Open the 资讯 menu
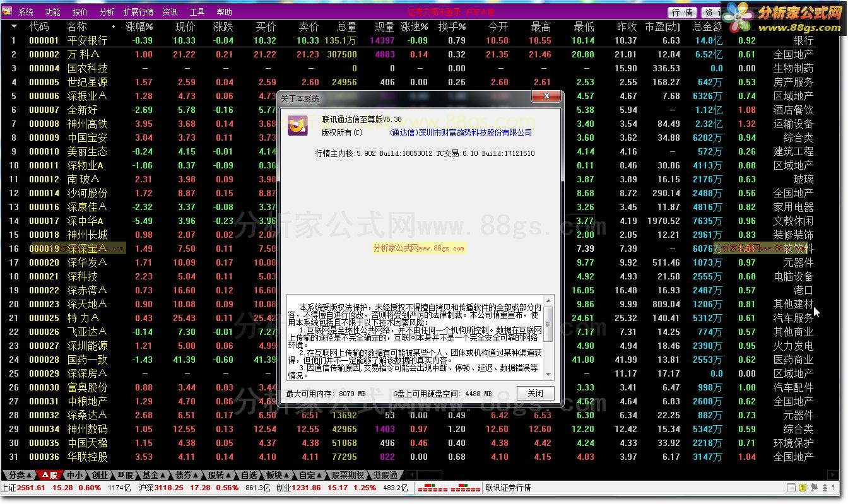The width and height of the screenshot is (848, 504). pos(170,12)
